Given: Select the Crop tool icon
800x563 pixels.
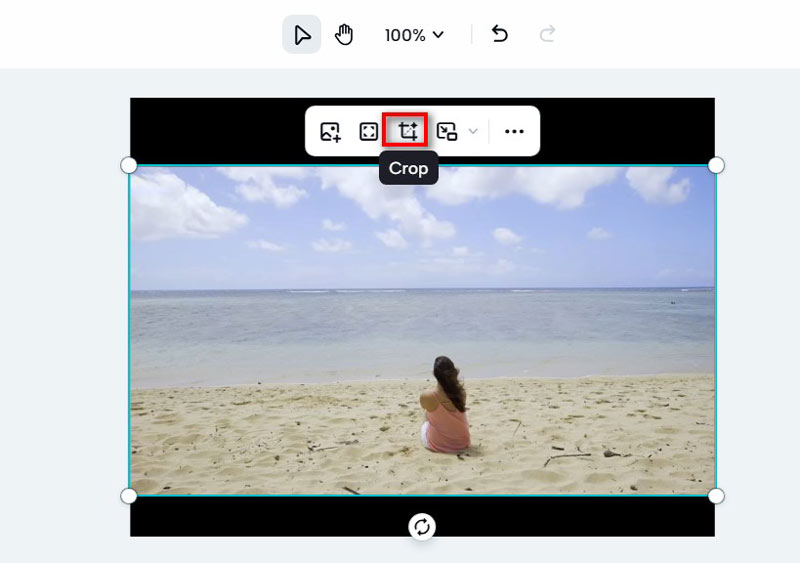Looking at the screenshot, I should [x=407, y=131].
